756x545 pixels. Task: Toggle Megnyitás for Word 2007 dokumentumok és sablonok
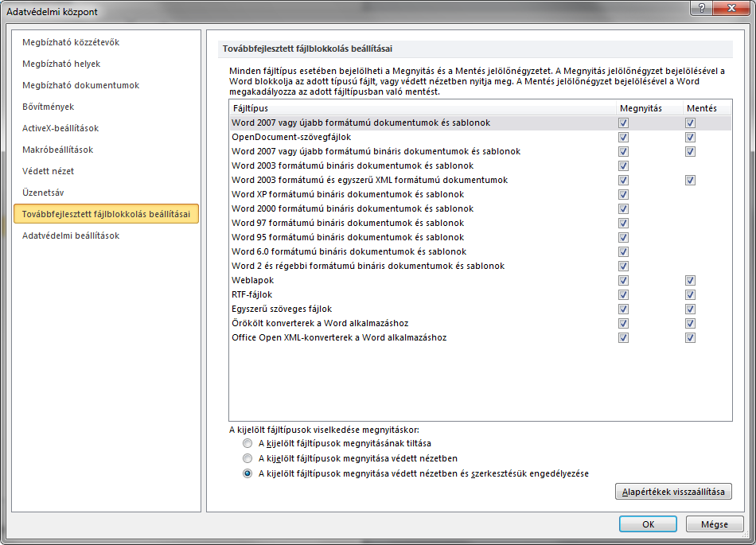623,123
